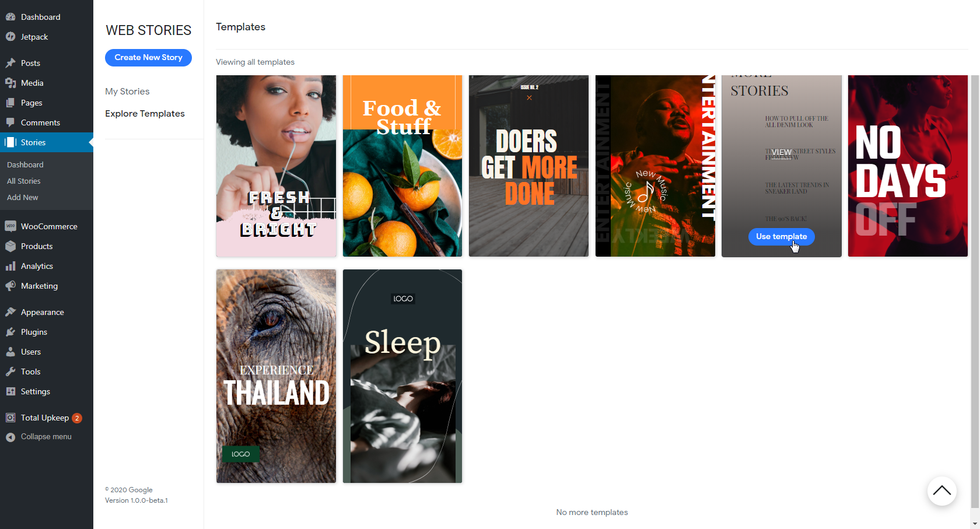Click the Tools wrench icon
The width and height of the screenshot is (980, 529).
(10, 372)
